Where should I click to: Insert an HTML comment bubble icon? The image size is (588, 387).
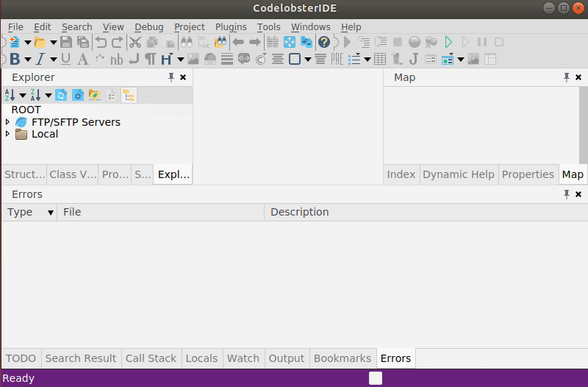(x=244, y=60)
